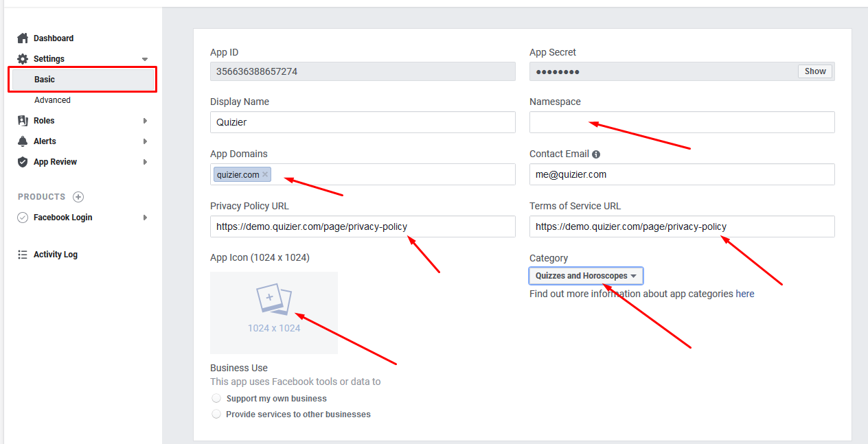Click the Roles badge icon

23,121
